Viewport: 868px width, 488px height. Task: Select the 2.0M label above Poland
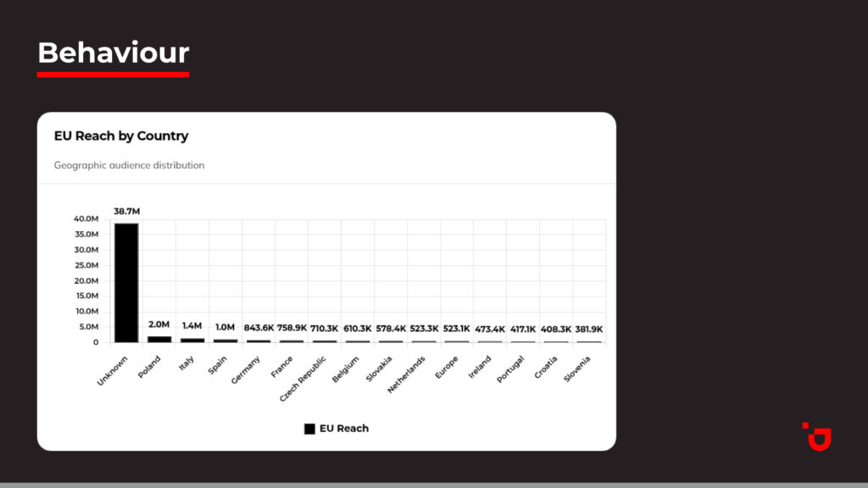click(159, 324)
